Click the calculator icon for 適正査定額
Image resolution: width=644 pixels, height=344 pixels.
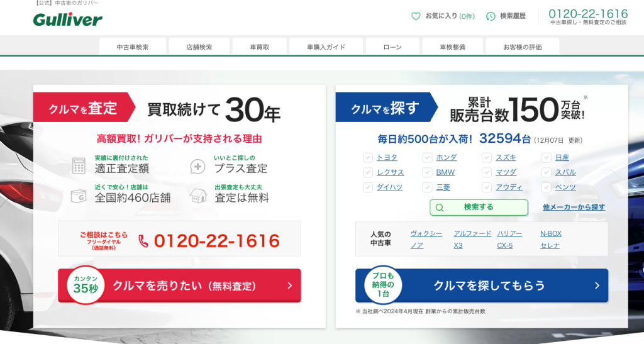[79, 165]
